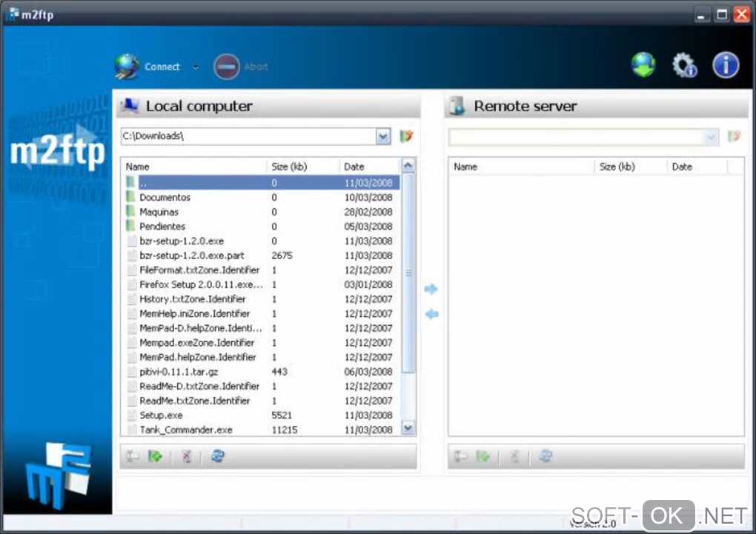
Task: Click the Connect globe icon
Action: (127, 67)
